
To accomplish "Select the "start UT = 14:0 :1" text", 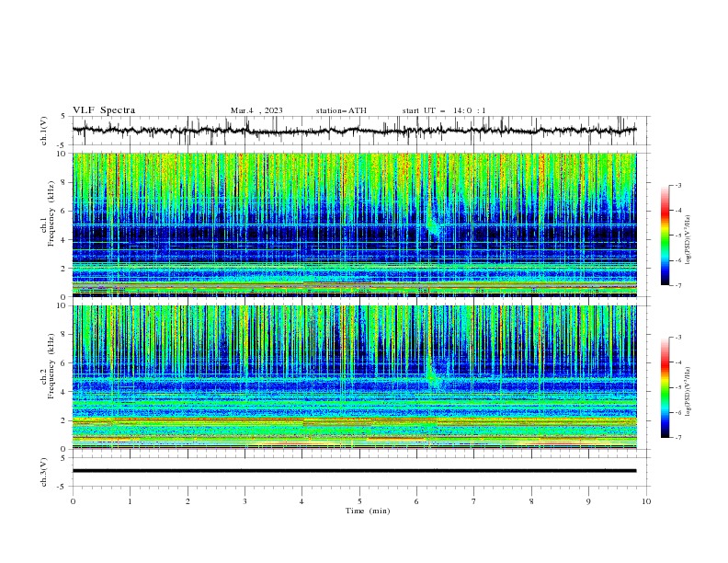I will (444, 110).
